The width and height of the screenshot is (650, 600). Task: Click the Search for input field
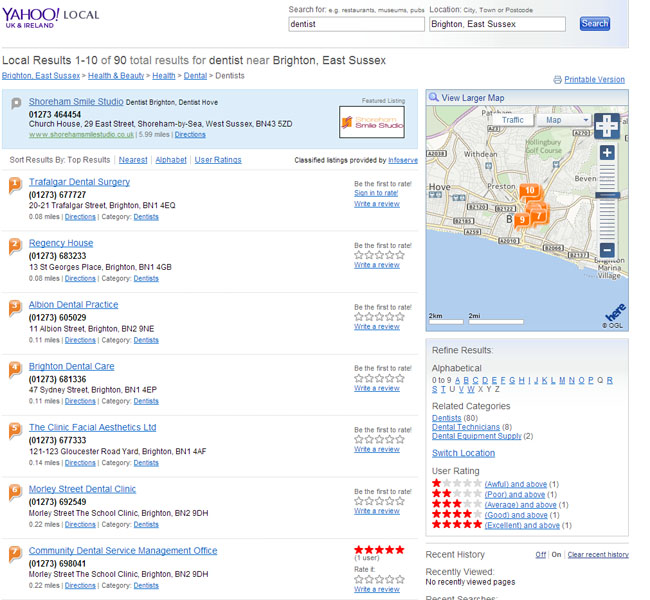(x=357, y=24)
